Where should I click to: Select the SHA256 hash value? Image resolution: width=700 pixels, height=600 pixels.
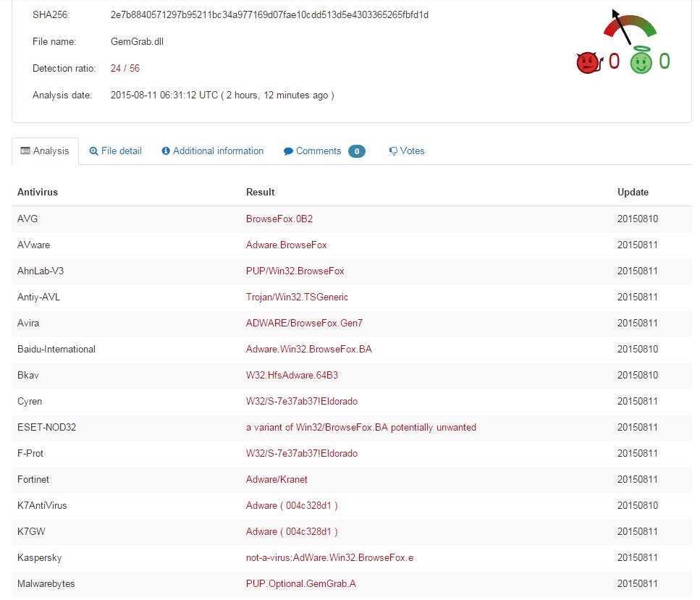[269, 14]
